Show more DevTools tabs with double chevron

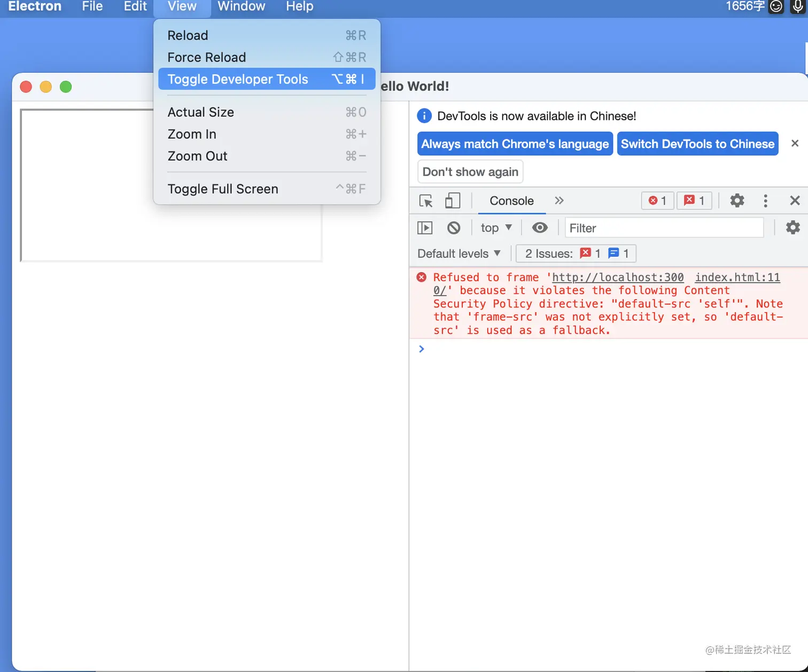pyautogui.click(x=559, y=200)
